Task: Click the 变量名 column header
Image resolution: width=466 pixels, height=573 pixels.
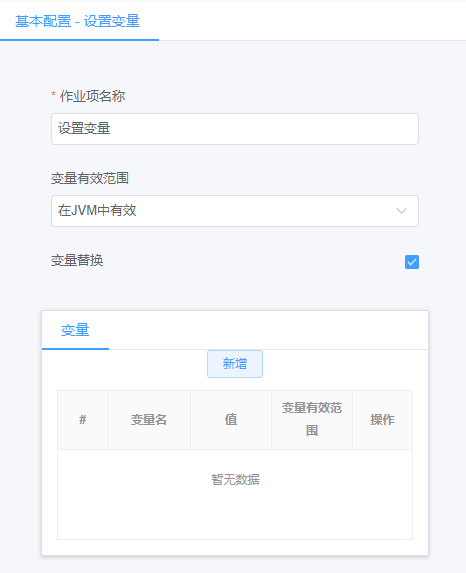Action: coord(149,420)
